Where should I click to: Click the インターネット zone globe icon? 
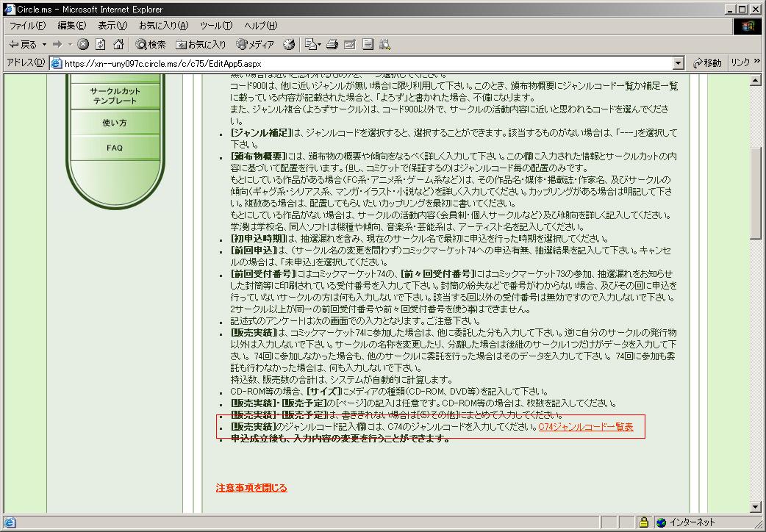pos(662,522)
